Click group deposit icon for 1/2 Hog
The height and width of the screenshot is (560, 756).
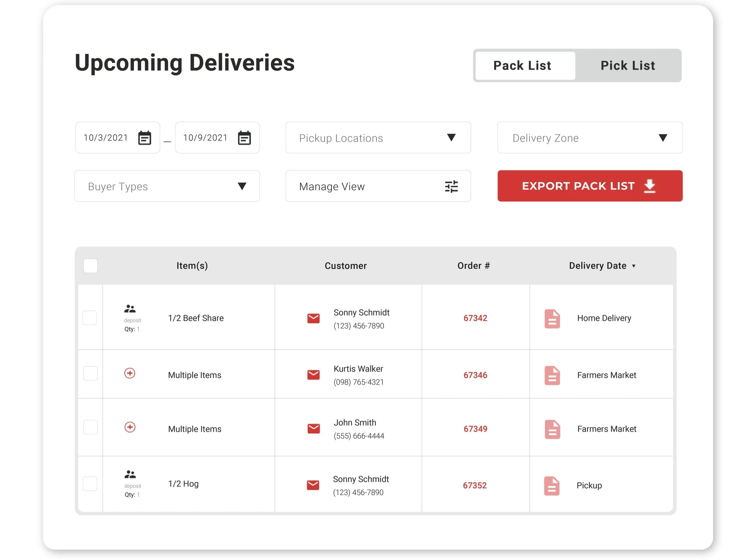[x=130, y=474]
